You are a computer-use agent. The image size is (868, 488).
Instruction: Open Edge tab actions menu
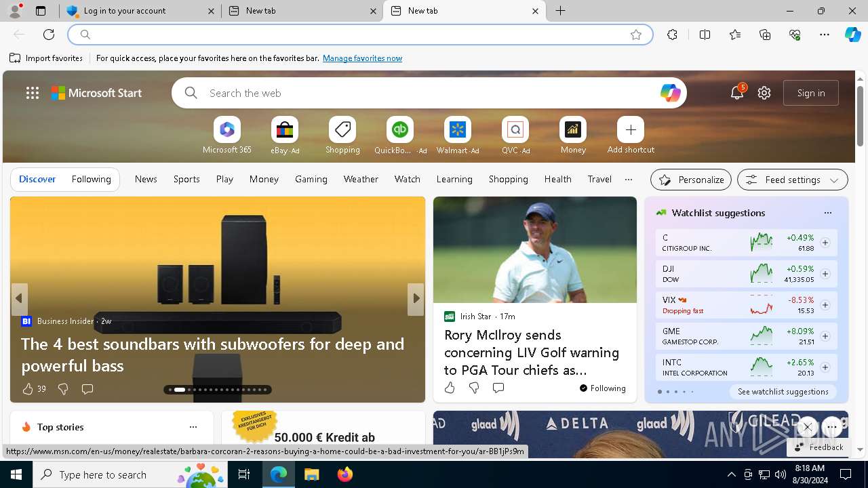[x=41, y=11]
